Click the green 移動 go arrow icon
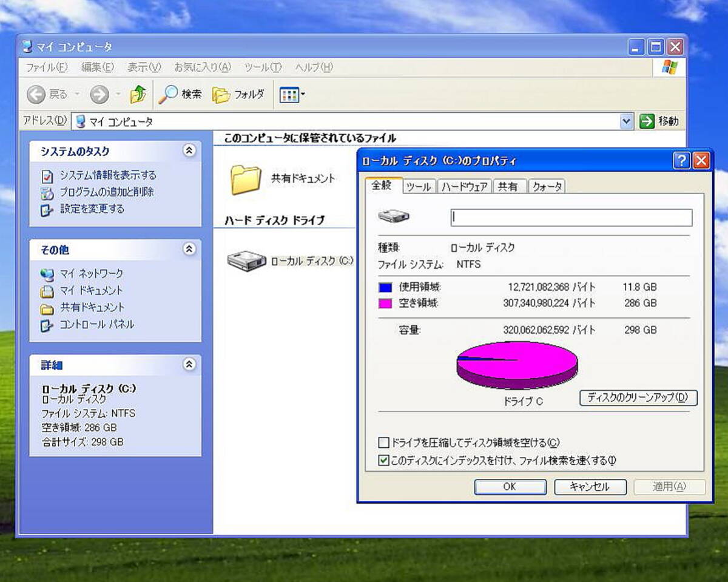This screenshot has height=582, width=728. click(647, 121)
